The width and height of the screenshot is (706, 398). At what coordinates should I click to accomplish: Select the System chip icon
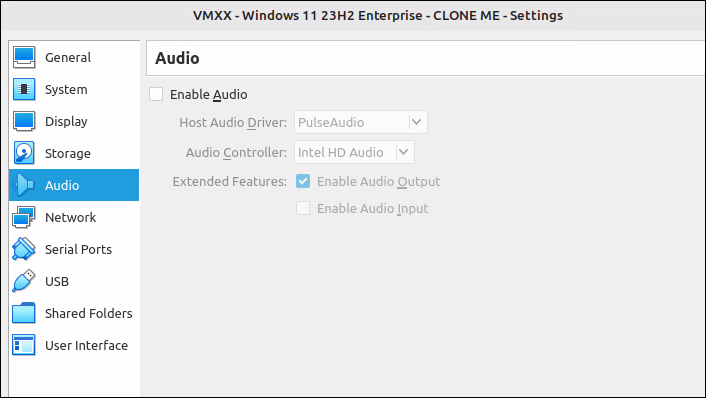[24, 89]
